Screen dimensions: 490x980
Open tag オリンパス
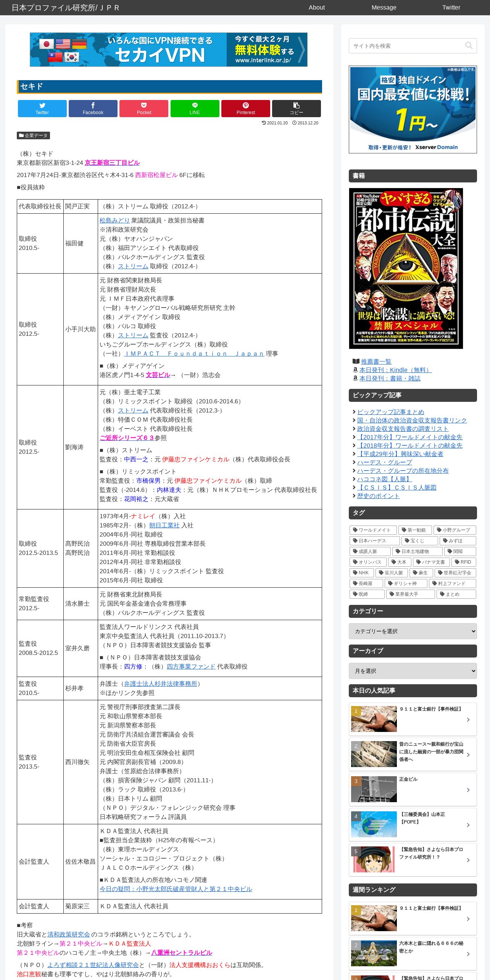pos(368,562)
